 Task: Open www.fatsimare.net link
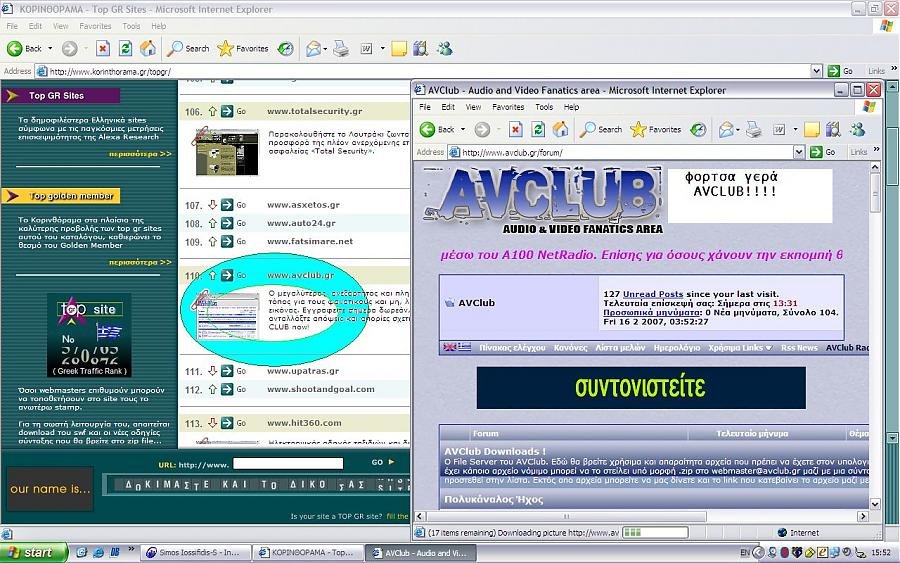click(310, 241)
